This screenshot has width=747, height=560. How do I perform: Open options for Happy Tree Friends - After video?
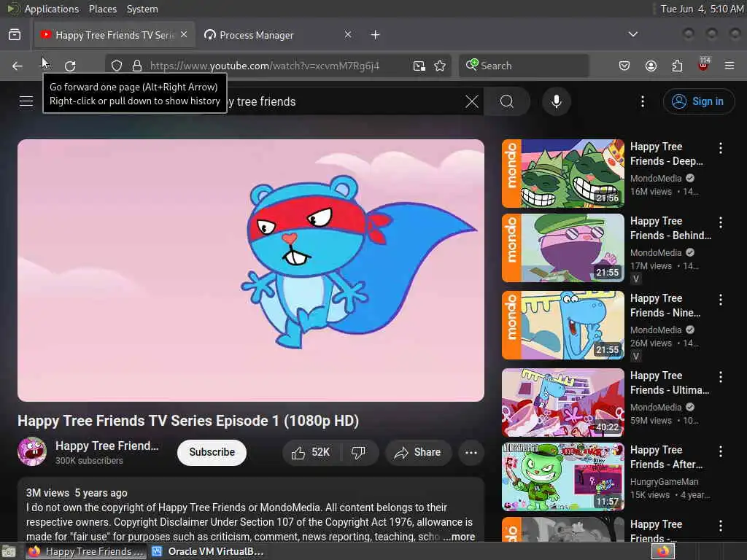720,451
